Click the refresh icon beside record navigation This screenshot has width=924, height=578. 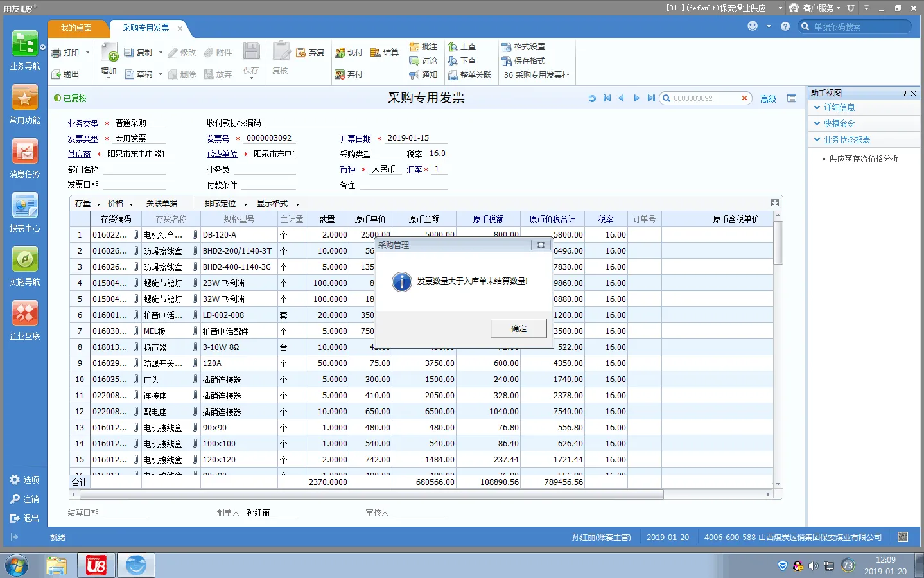(x=592, y=98)
